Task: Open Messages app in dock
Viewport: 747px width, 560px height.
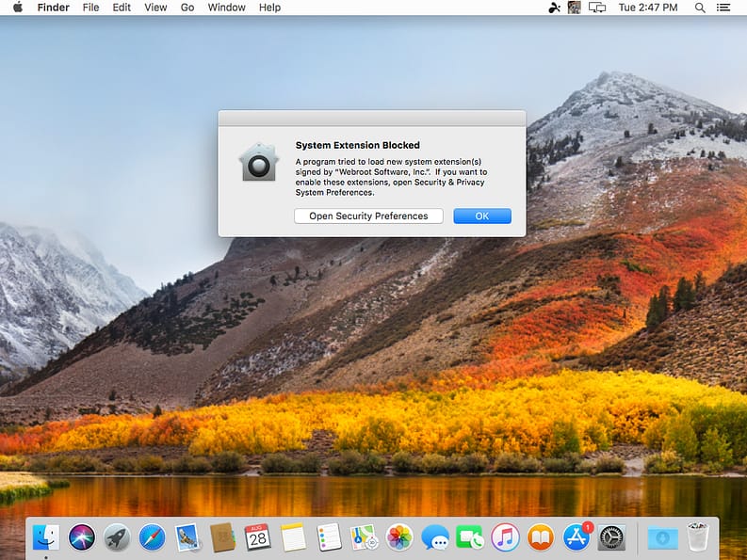Action: (x=434, y=537)
